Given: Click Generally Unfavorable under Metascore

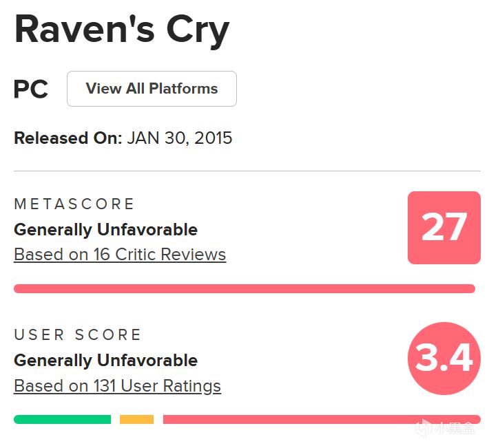Looking at the screenshot, I should (x=105, y=230).
